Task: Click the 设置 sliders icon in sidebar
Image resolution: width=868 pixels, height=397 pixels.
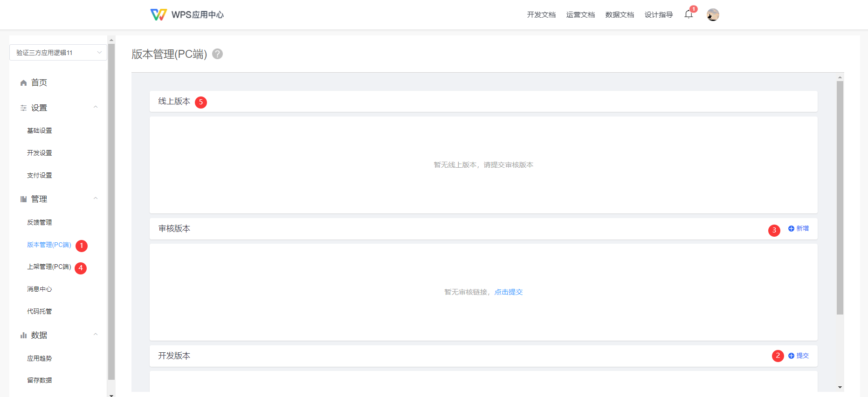Action: 23,108
